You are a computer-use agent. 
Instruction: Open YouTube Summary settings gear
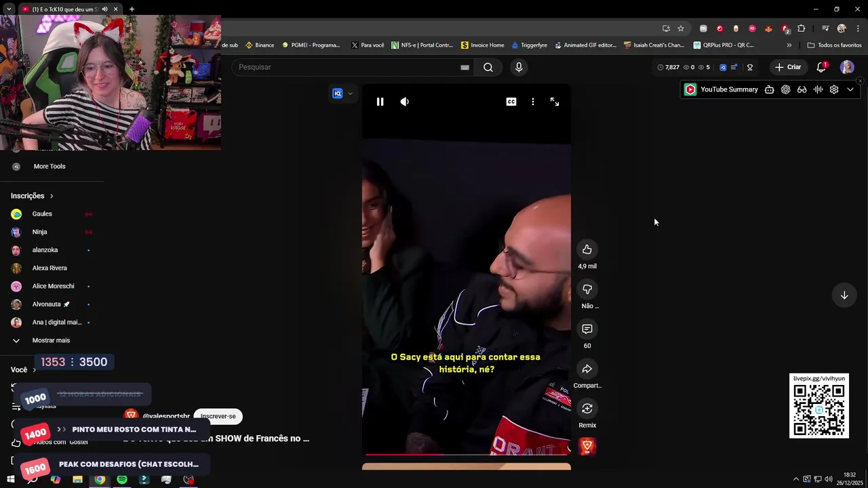[834, 89]
